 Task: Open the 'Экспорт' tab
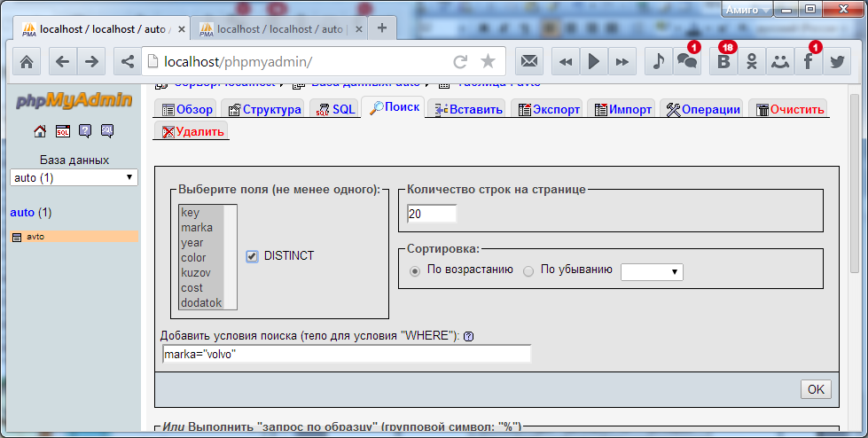click(x=550, y=110)
